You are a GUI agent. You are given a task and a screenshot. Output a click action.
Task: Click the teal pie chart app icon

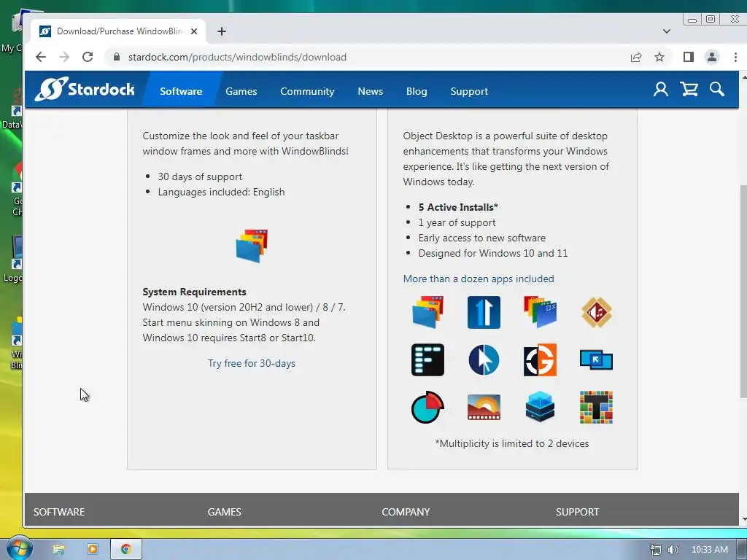click(x=427, y=408)
